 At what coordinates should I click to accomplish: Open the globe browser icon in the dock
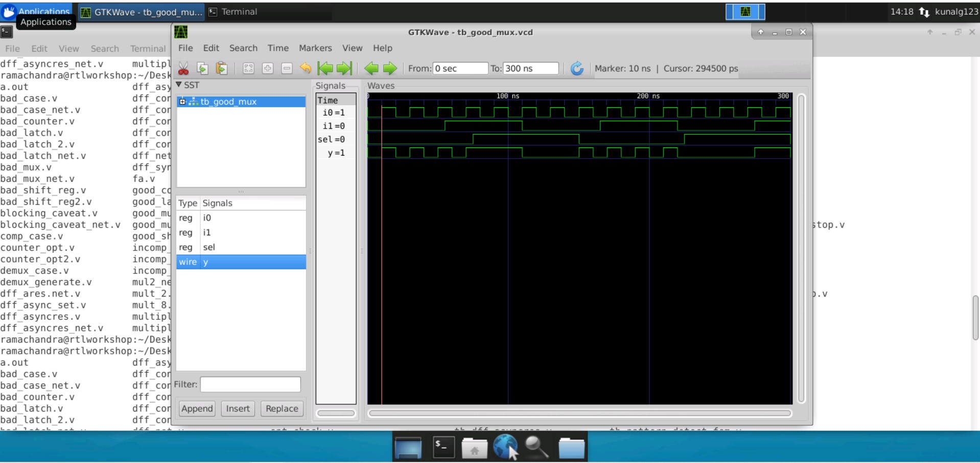[505, 447]
